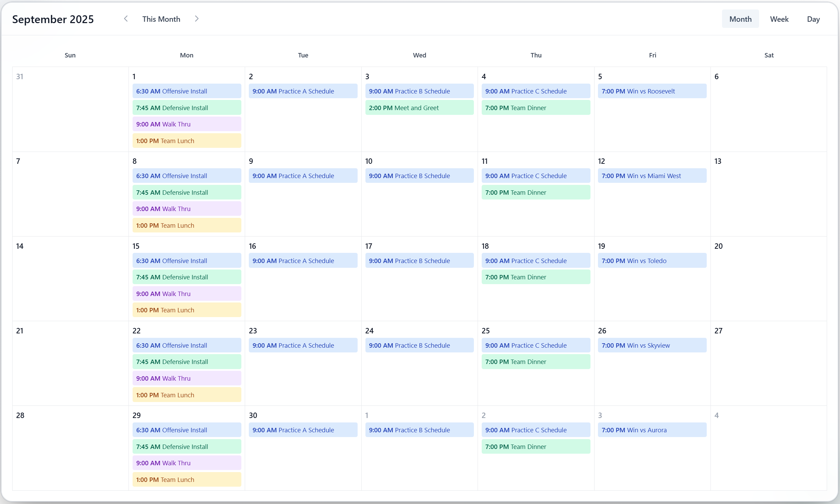840x504 pixels.
Task: Switch to Day view
Action: tap(813, 19)
